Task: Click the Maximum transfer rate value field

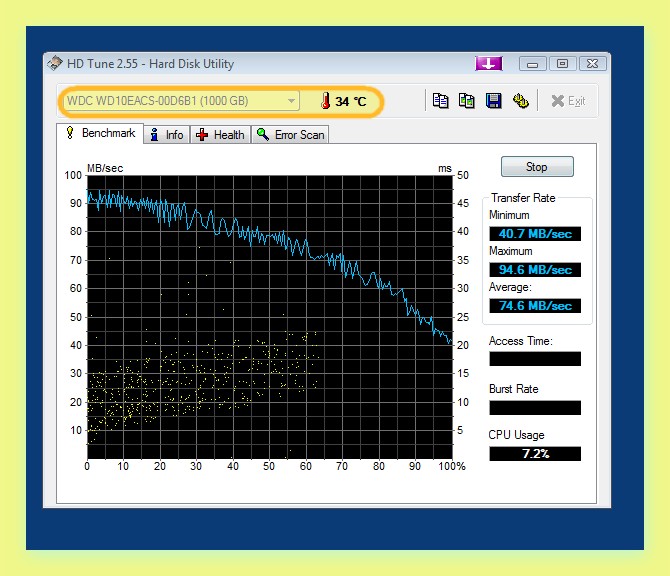Action: pos(535,270)
